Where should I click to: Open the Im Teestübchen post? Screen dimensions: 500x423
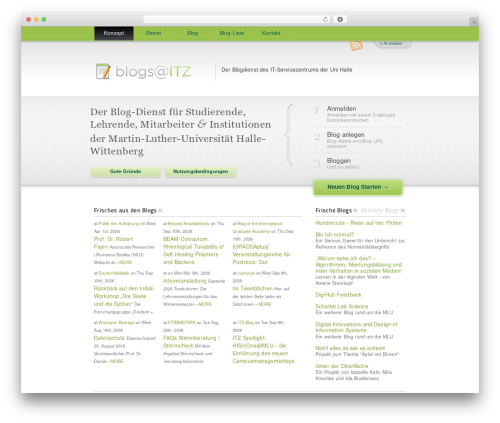pos(252,288)
